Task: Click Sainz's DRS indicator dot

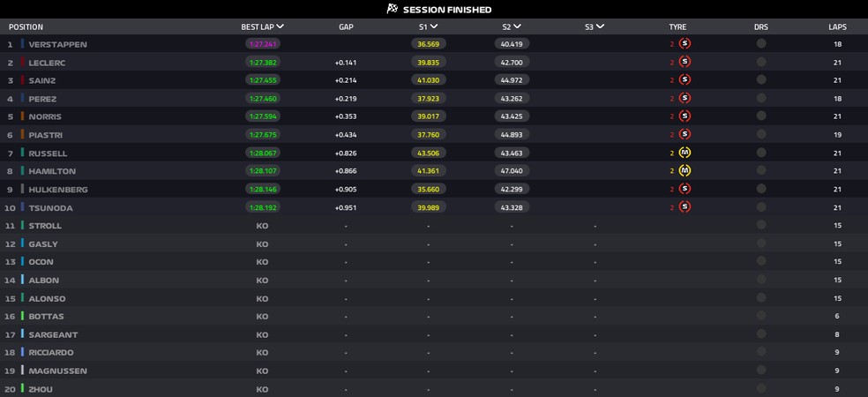Action: pos(761,79)
